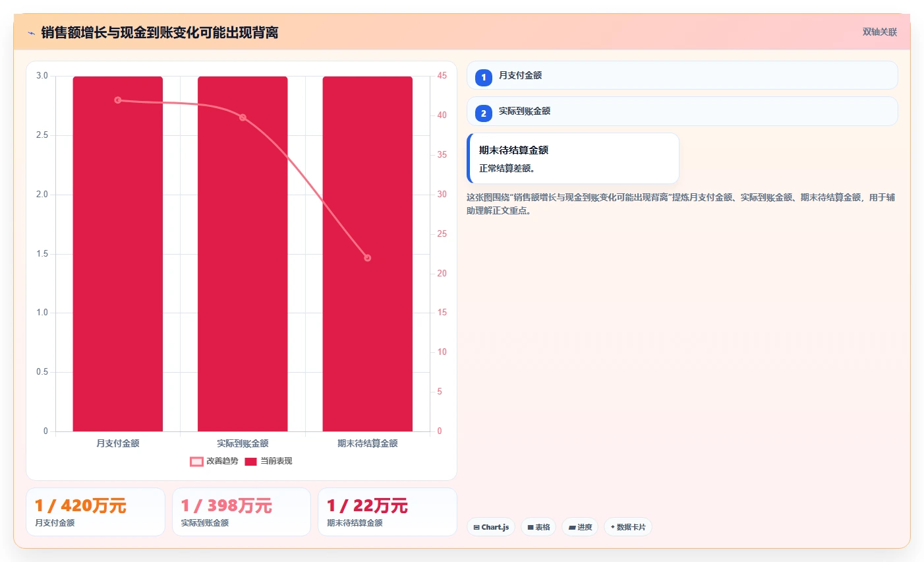924x562 pixels.
Task: Click the lightning icon beside the title
Action: [x=31, y=33]
